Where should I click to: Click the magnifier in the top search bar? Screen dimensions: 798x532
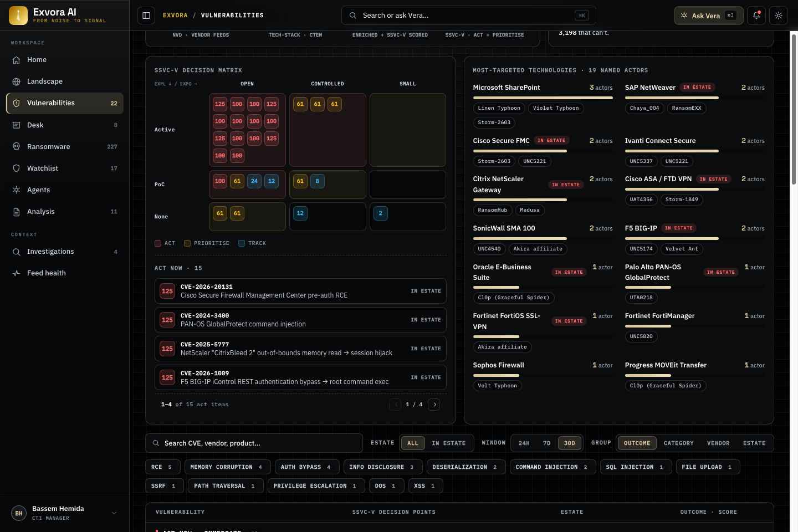tap(353, 16)
